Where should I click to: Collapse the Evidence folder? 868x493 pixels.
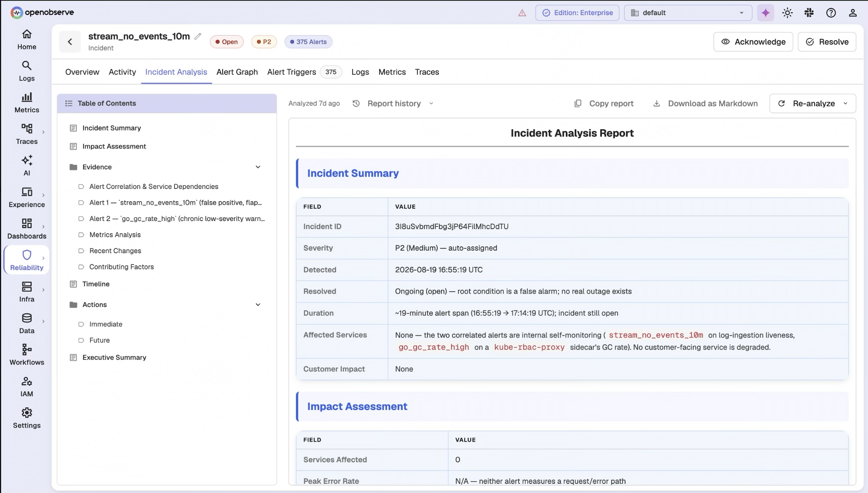click(x=258, y=167)
